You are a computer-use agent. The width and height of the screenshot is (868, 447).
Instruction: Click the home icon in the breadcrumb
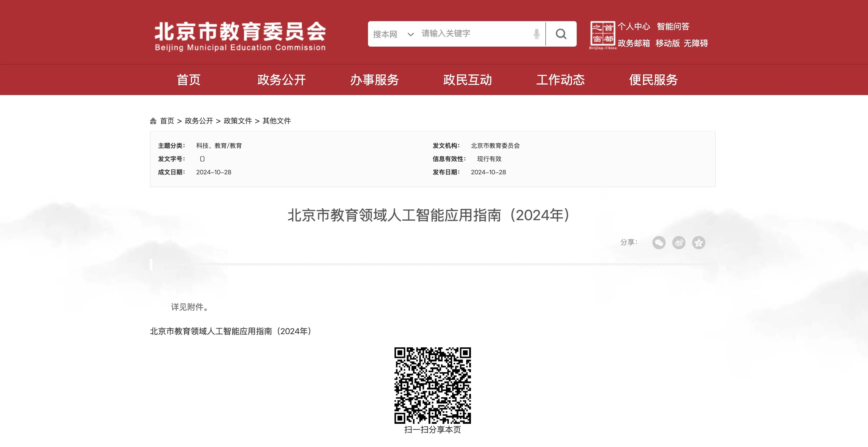153,121
